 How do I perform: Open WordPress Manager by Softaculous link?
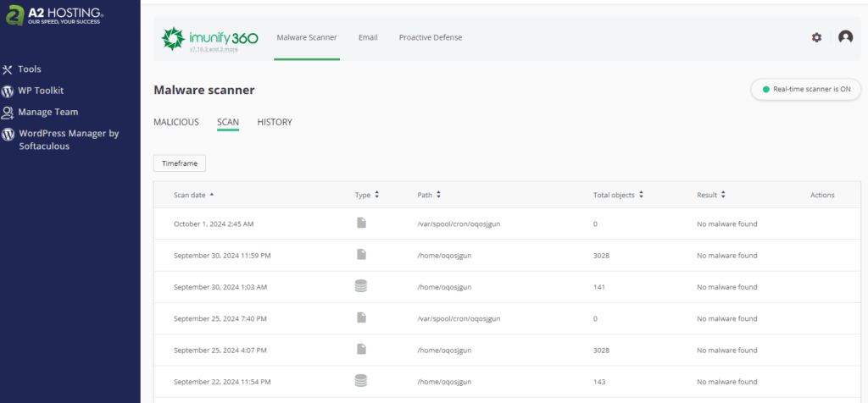click(x=69, y=140)
